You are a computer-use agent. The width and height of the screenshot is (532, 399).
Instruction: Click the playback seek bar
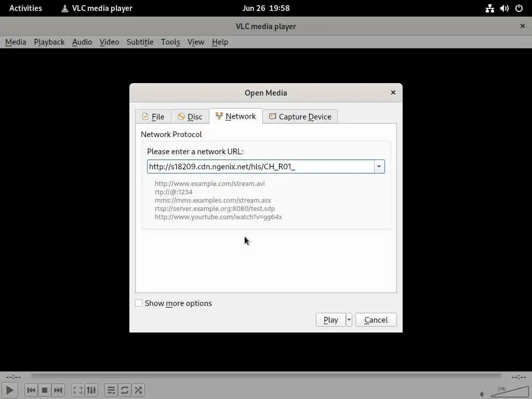click(266, 376)
